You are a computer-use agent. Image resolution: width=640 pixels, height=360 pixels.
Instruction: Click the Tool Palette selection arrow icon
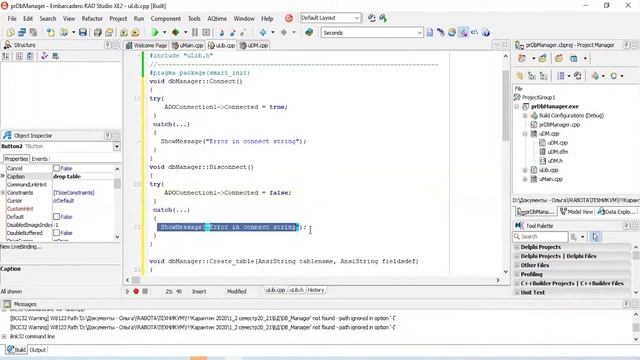click(x=595, y=237)
